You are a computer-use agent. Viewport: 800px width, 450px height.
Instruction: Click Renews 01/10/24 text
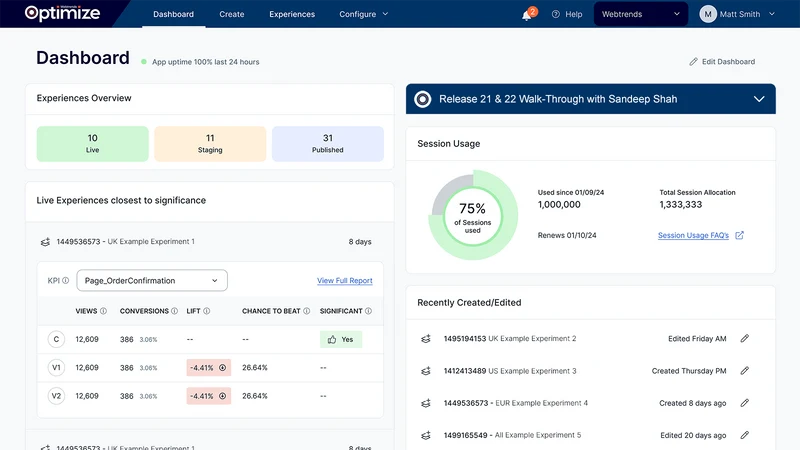(x=567, y=235)
